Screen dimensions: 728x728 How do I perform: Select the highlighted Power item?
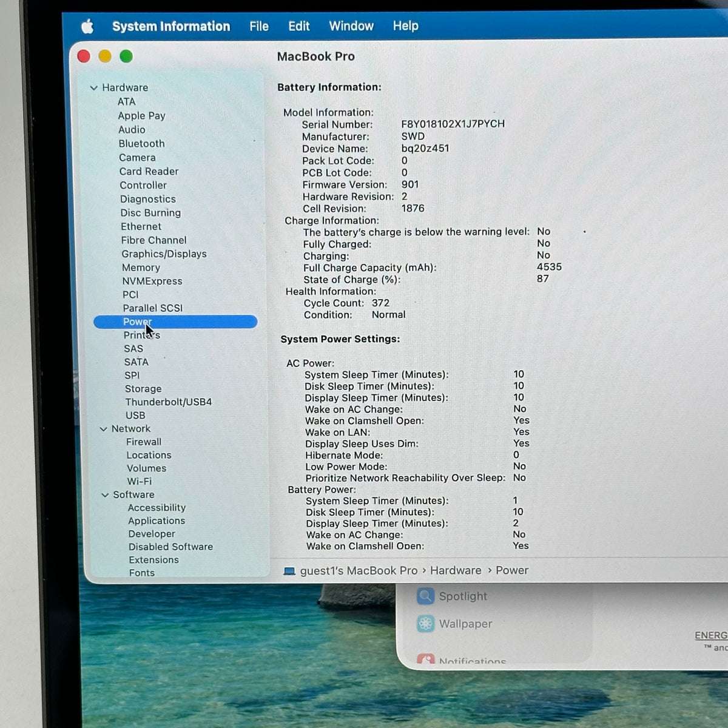175,322
